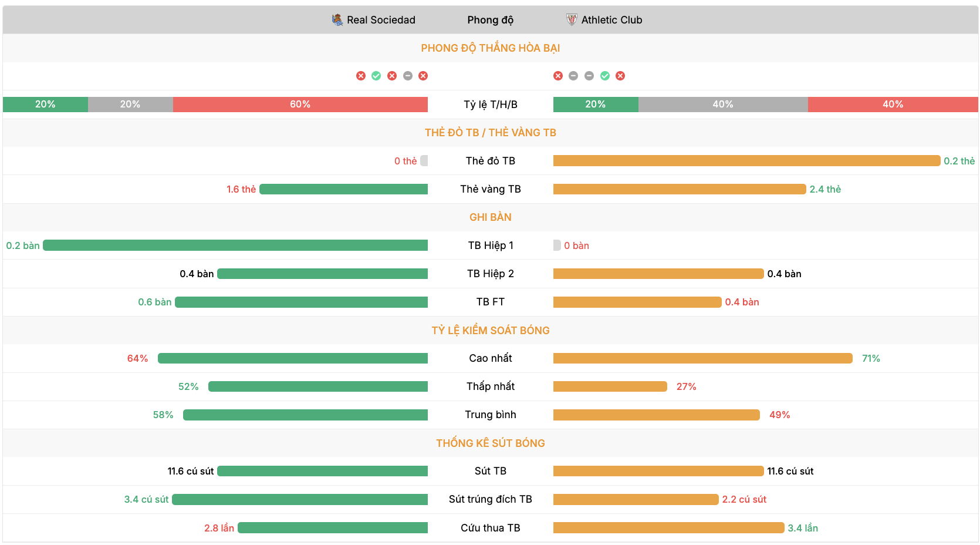Select the PHONG ĐỘ THẮNG HÒA BẠI heading
The height and width of the screenshot is (545, 980).
click(490, 48)
